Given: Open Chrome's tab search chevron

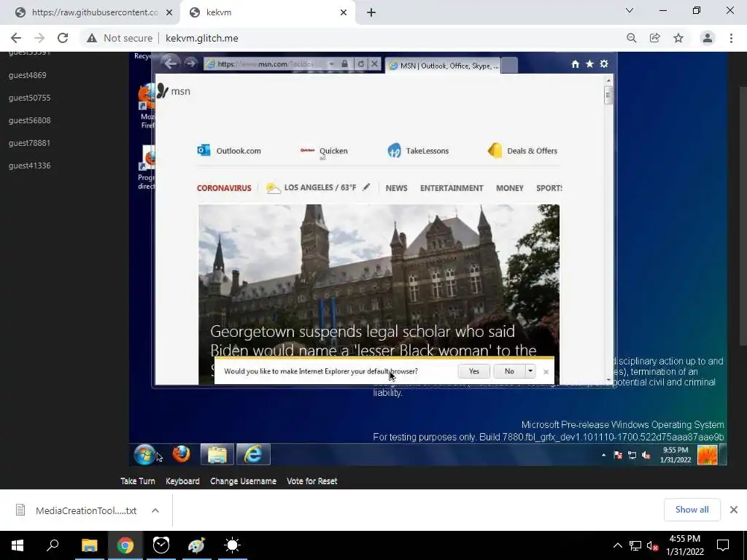Looking at the screenshot, I should [x=630, y=10].
